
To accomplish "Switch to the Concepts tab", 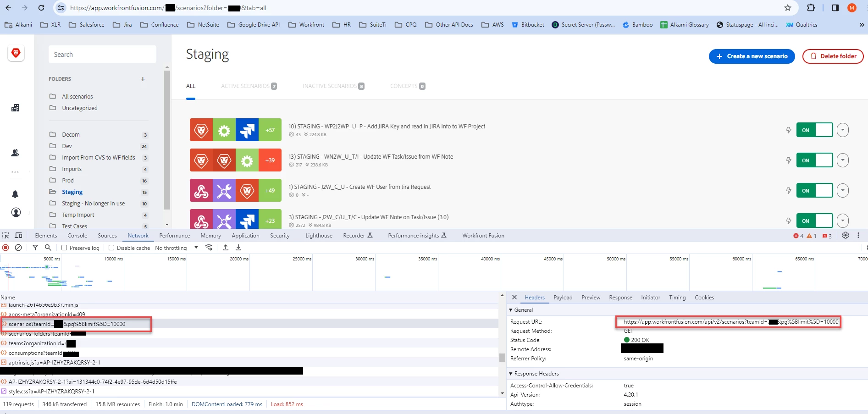I will pos(408,86).
